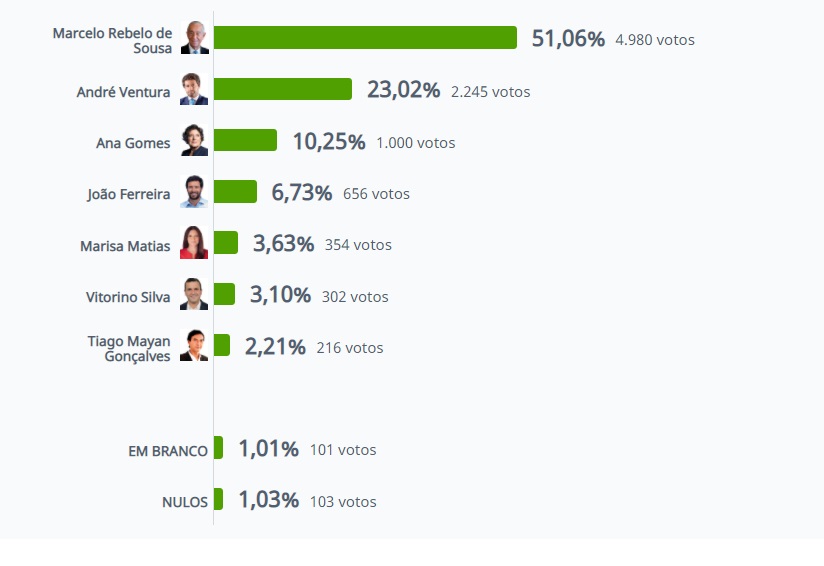Click the EM BRANCO label
This screenshot has width=824, height=566.
pos(168,451)
